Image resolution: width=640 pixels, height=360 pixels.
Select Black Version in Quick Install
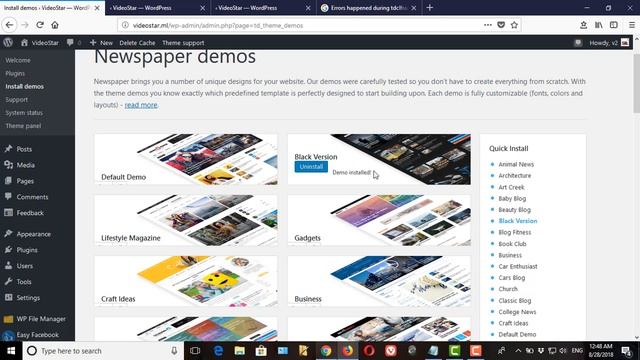[x=518, y=221]
